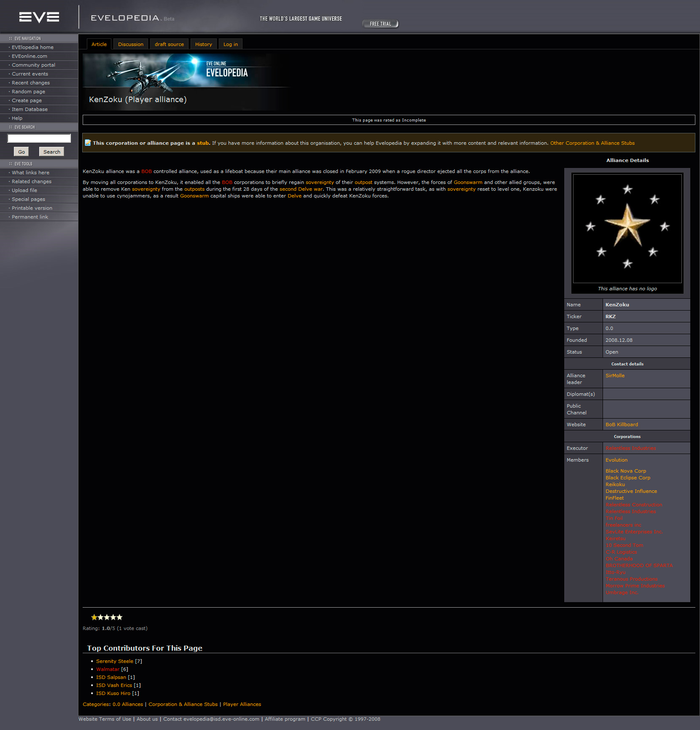The width and height of the screenshot is (700, 730).
Task: Open the Log in tab
Action: [231, 44]
